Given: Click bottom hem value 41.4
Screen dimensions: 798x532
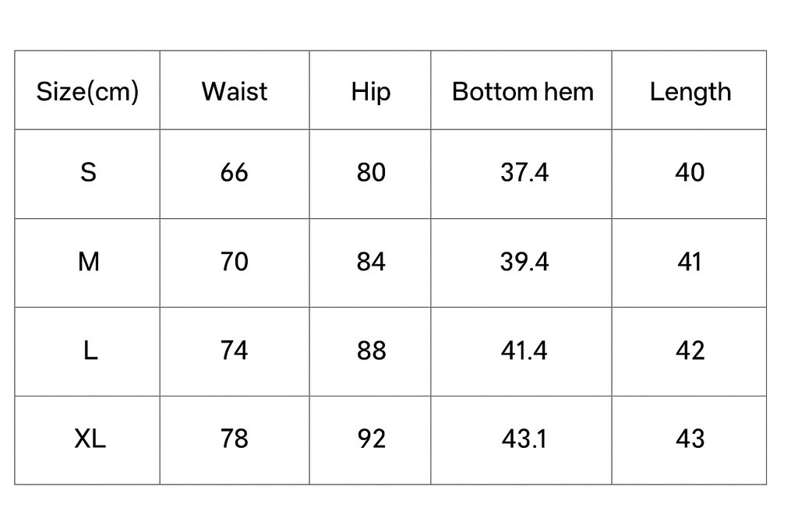Looking at the screenshot, I should 524,351.
